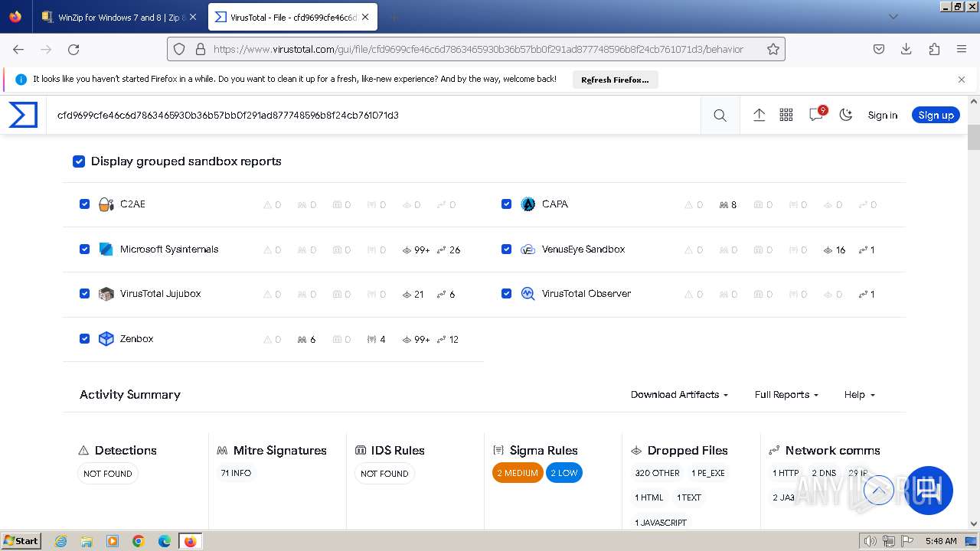Open Download Artifacts dropdown
The height and width of the screenshot is (551, 980).
point(679,395)
